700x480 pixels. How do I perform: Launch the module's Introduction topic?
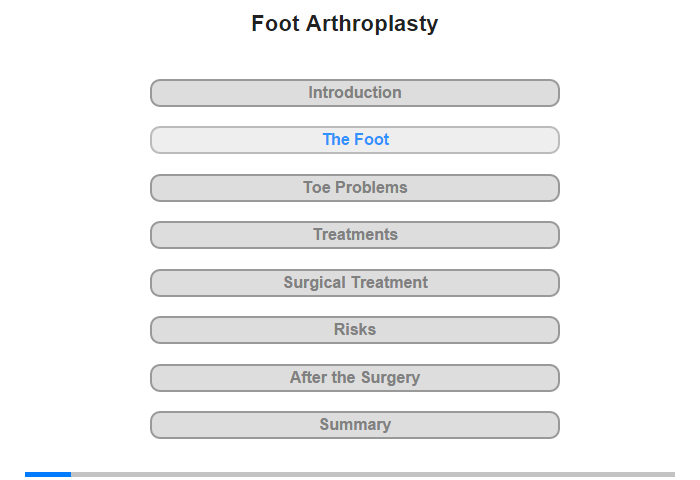pos(354,93)
